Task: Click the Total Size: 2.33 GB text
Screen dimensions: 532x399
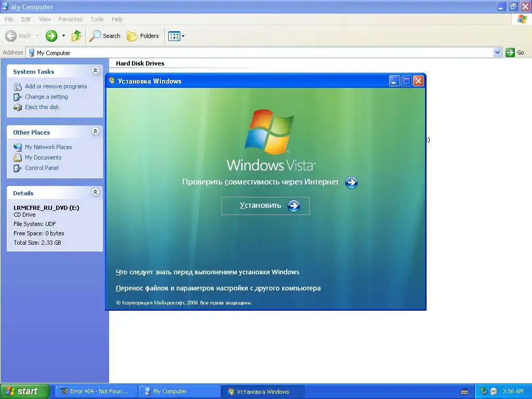Action: click(37, 243)
